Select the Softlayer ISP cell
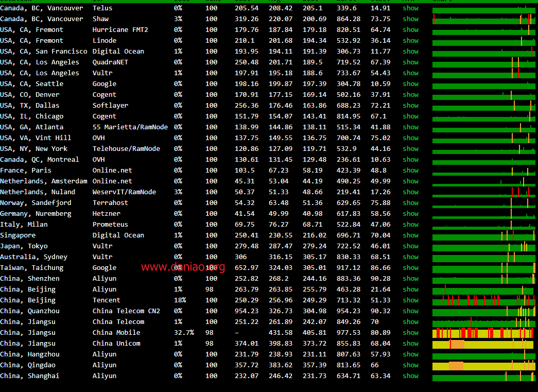The image size is (538, 392). pos(110,106)
